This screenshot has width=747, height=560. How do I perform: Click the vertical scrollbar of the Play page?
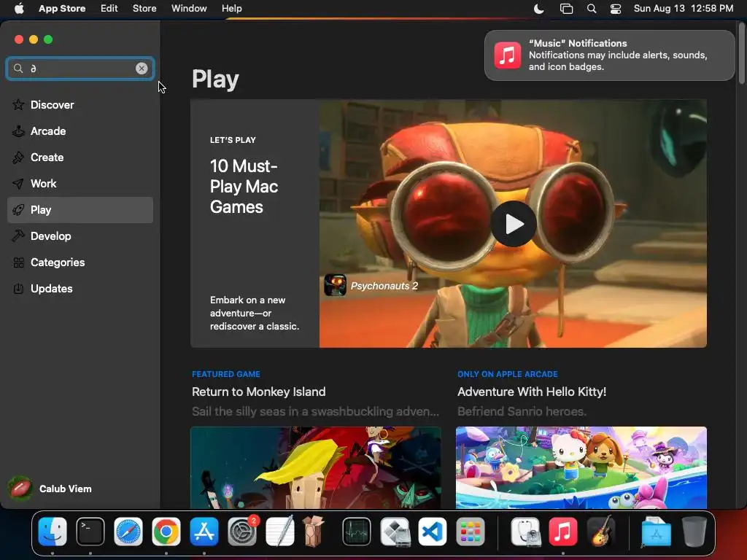[741, 53]
